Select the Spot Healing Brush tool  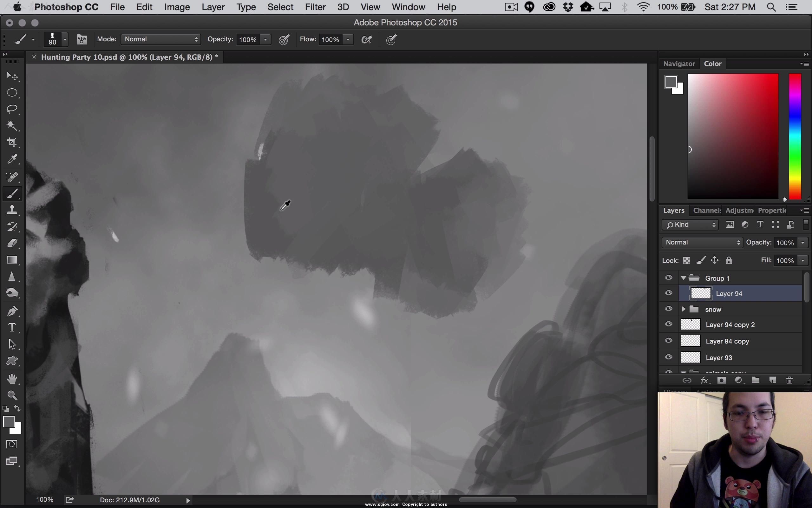coord(12,177)
